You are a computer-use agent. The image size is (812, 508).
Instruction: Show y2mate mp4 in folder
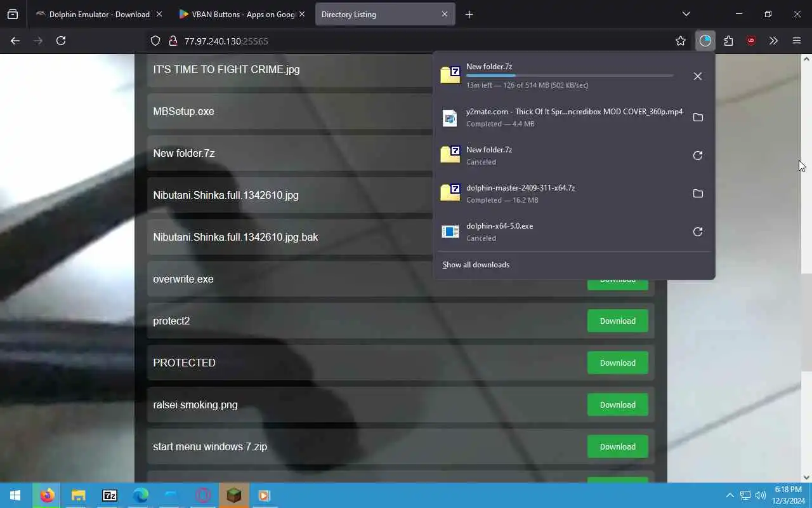[x=698, y=117]
